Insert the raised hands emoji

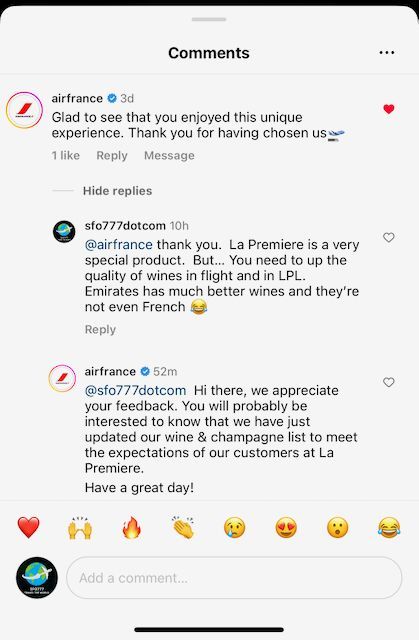[x=80, y=527]
